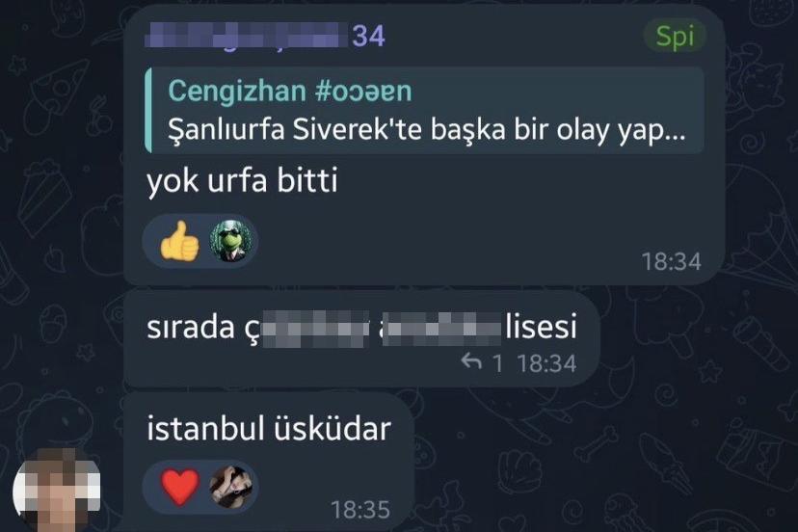Click the green Spi badge

tap(675, 37)
